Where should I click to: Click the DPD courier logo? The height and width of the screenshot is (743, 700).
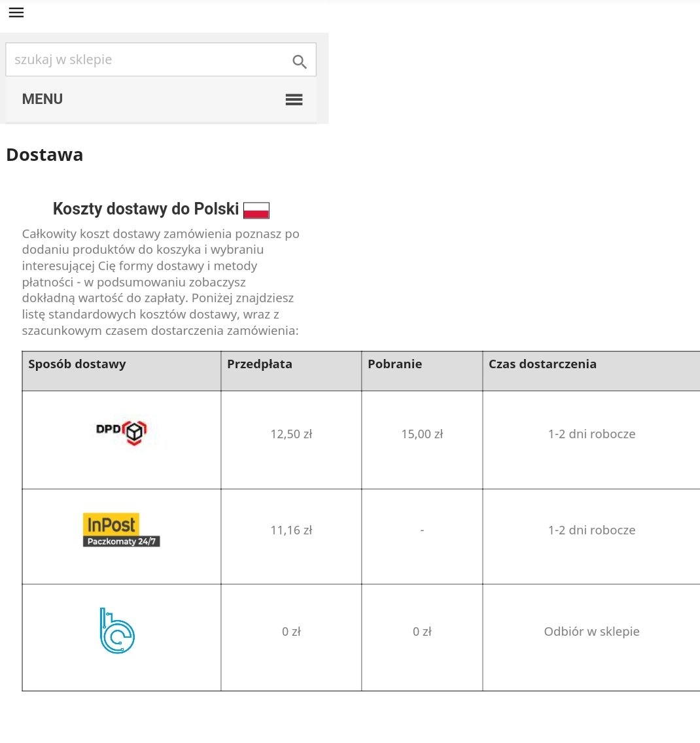(x=121, y=432)
